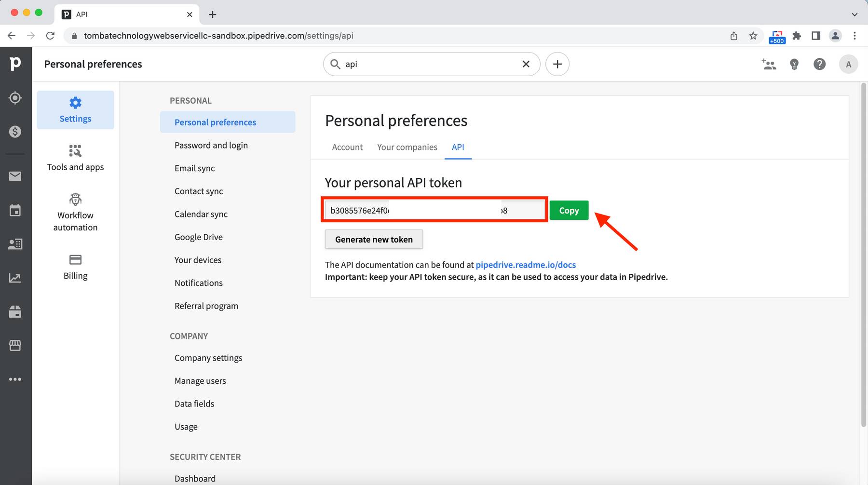Open the Sales Assistant lightbulb icon

pos(794,64)
